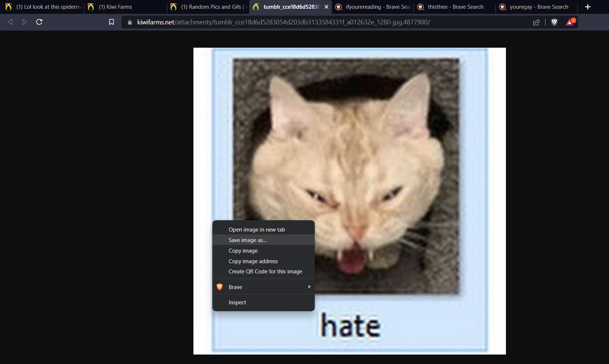Open Brave Shields lion icon

[x=554, y=22]
